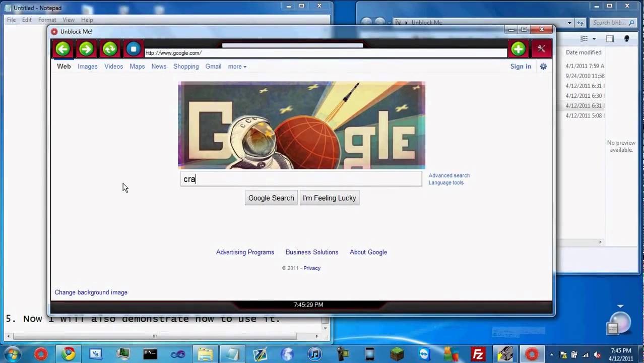Select the row dated 9/24/2010 in Explorer
The image size is (644, 363).
(x=585, y=76)
